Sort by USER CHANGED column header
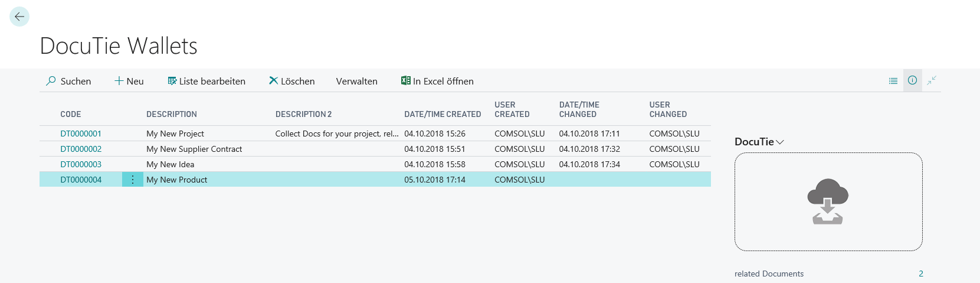 coord(668,109)
